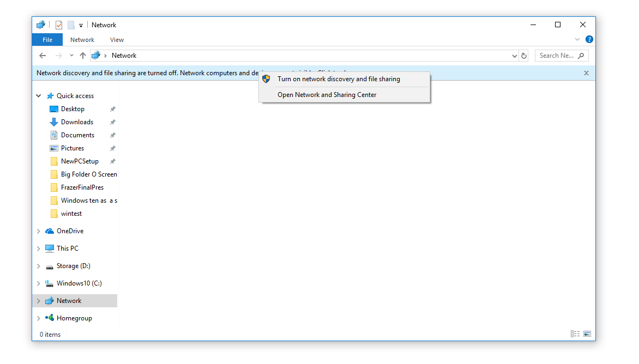
Task: Open the Windows ten as a s folder
Action: 89,200
